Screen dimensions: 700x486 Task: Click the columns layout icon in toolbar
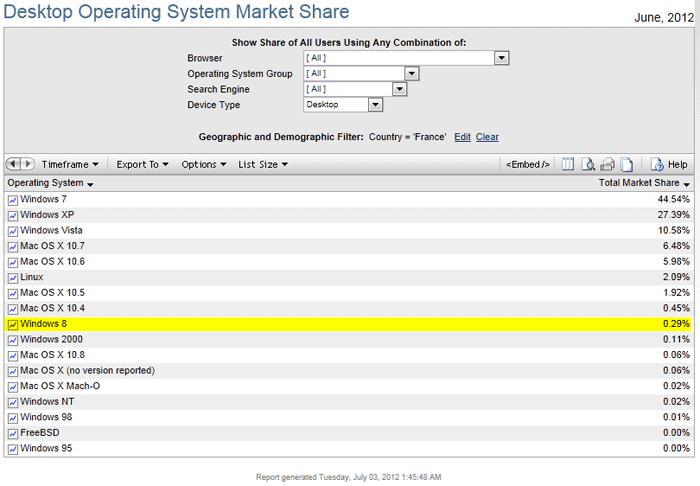tap(567, 165)
